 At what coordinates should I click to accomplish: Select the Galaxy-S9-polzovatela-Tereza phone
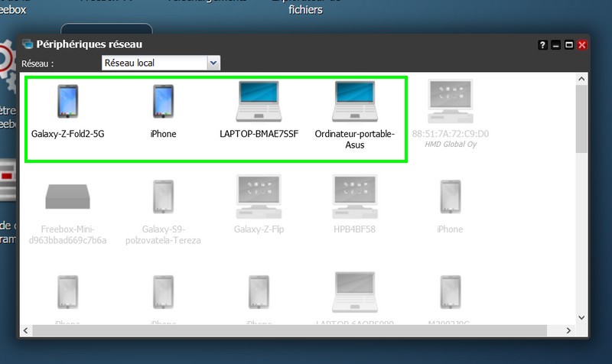(163, 212)
